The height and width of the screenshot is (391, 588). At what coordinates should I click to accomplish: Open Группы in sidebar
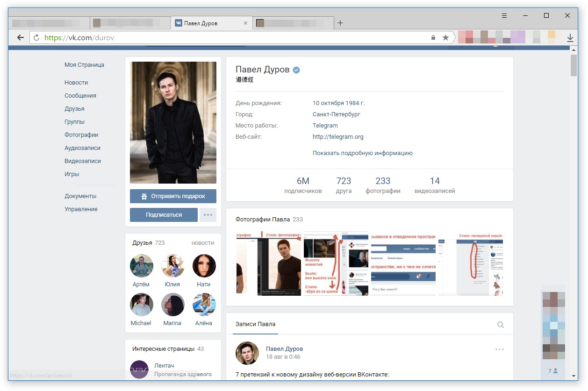click(74, 122)
